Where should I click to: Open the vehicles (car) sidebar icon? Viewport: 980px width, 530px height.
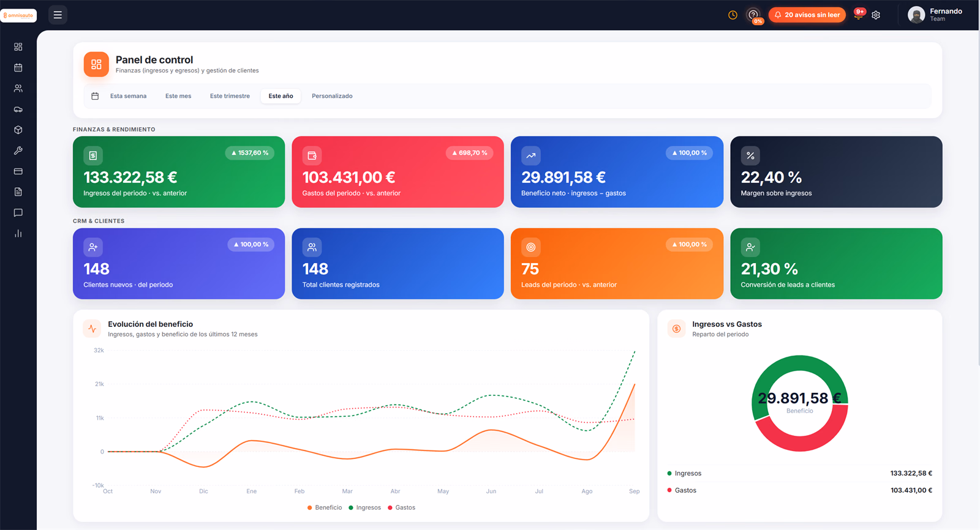pyautogui.click(x=18, y=109)
